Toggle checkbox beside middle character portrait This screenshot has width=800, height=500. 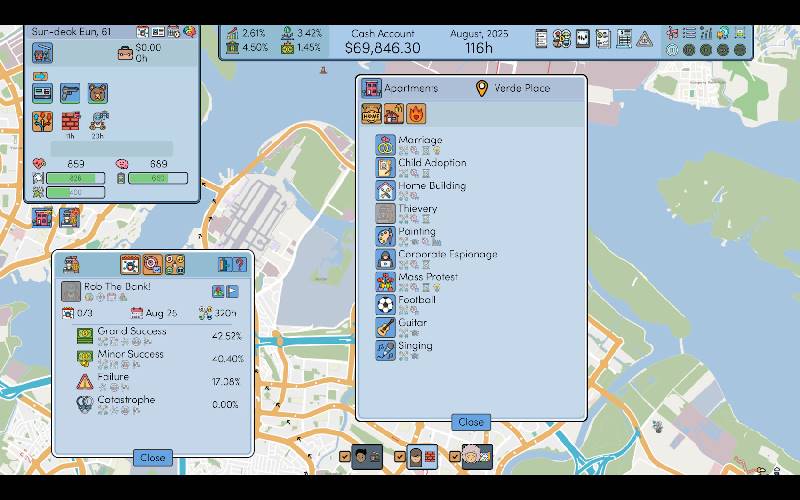pos(400,457)
